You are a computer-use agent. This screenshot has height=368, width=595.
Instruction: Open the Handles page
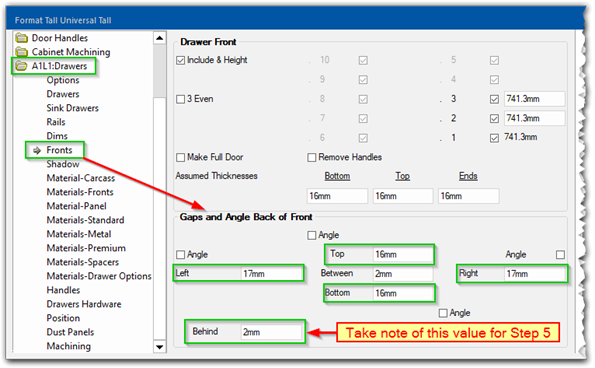pyautogui.click(x=63, y=290)
